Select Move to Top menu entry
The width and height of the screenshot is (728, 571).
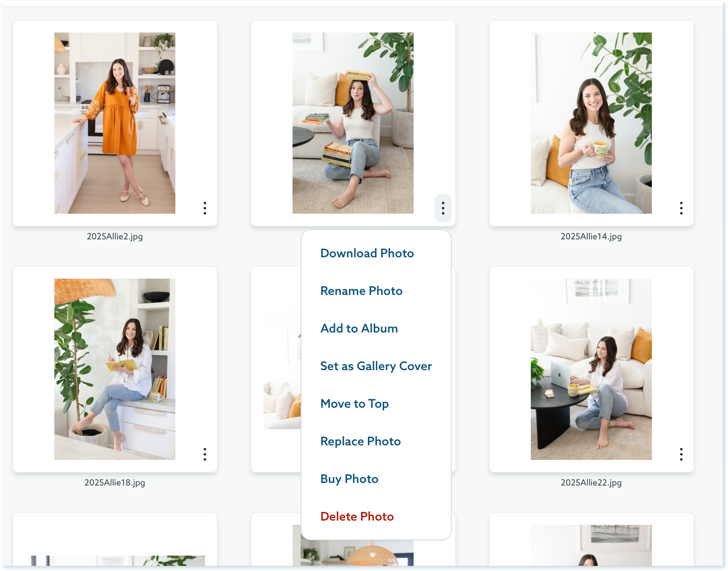click(x=354, y=404)
